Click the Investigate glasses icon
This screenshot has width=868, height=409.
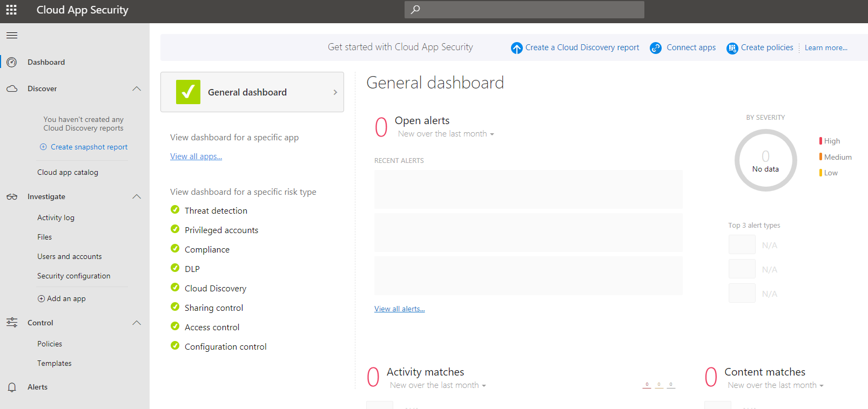pyautogui.click(x=12, y=197)
